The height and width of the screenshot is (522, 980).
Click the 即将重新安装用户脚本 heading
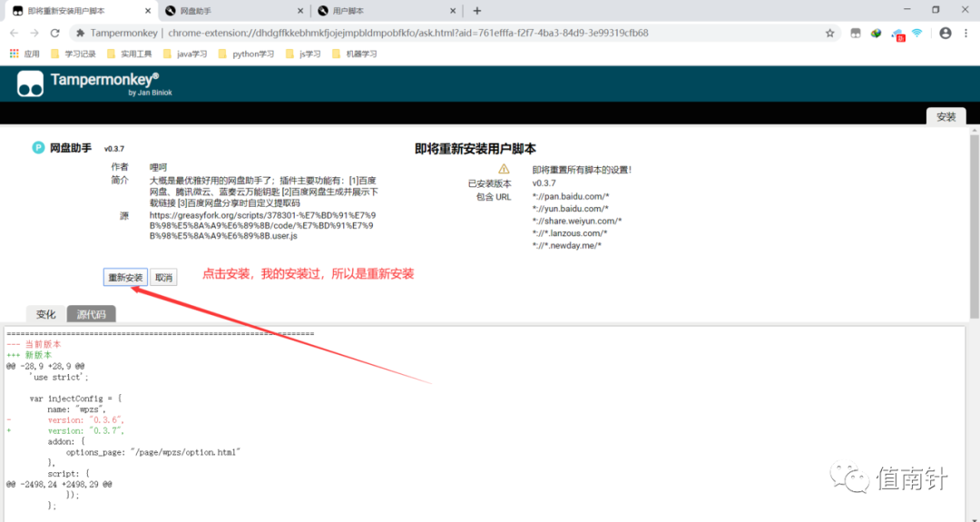[475, 149]
